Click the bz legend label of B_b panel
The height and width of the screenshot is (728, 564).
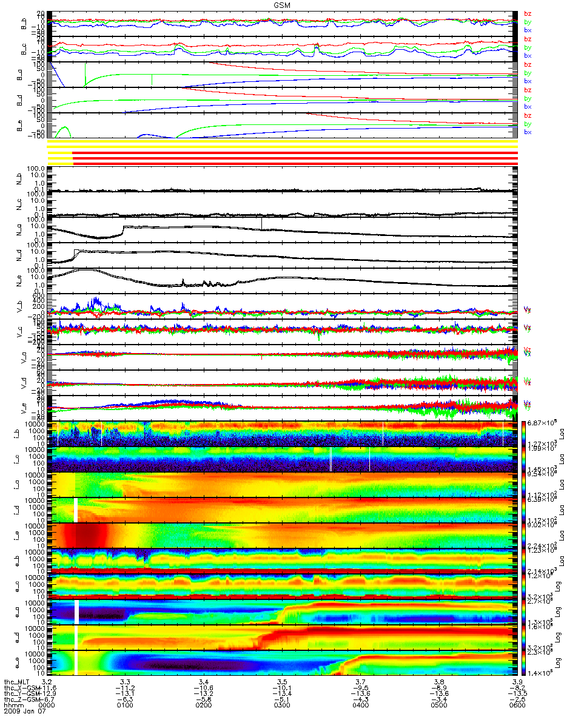[x=528, y=14]
